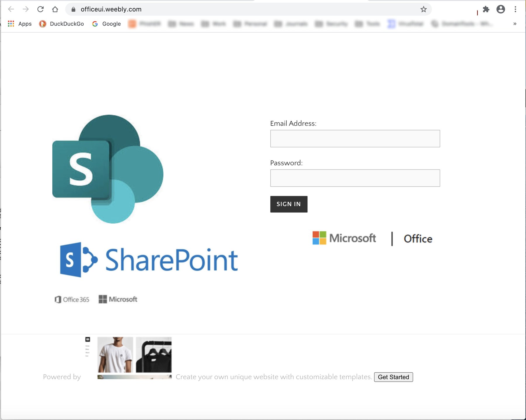Viewport: 526px width, 420px height.
Task: Click inside the Email Address field
Action: (x=355, y=139)
